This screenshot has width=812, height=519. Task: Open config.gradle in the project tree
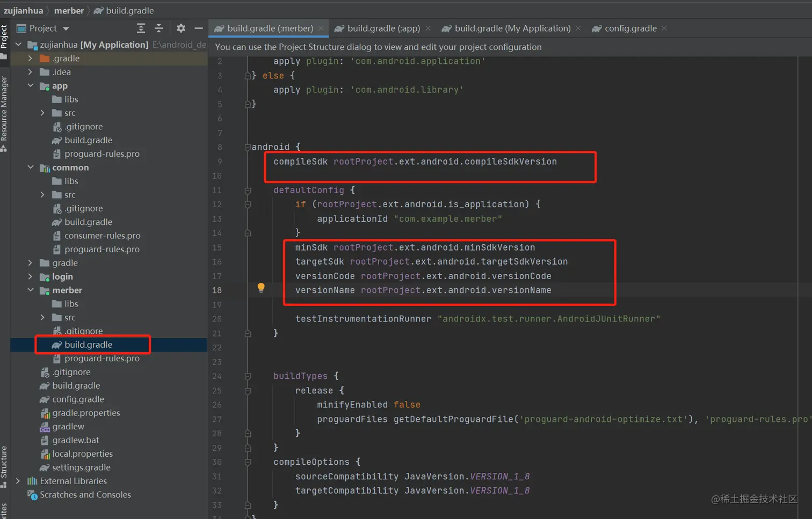click(x=78, y=399)
